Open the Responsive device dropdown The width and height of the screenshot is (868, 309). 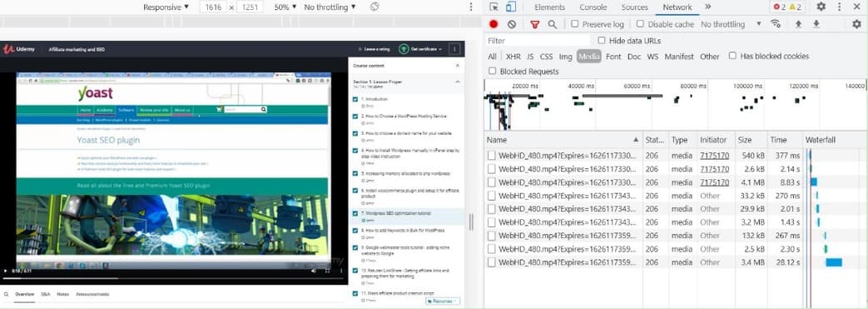[166, 7]
